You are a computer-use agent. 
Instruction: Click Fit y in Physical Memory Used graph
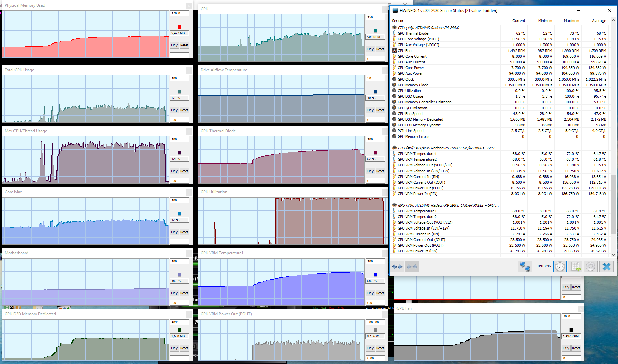click(x=174, y=45)
